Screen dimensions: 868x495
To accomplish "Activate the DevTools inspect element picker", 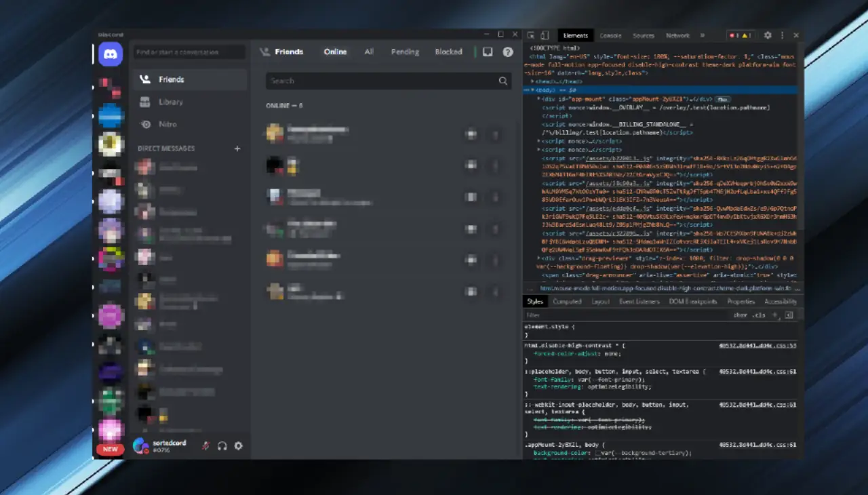I will 531,35.
